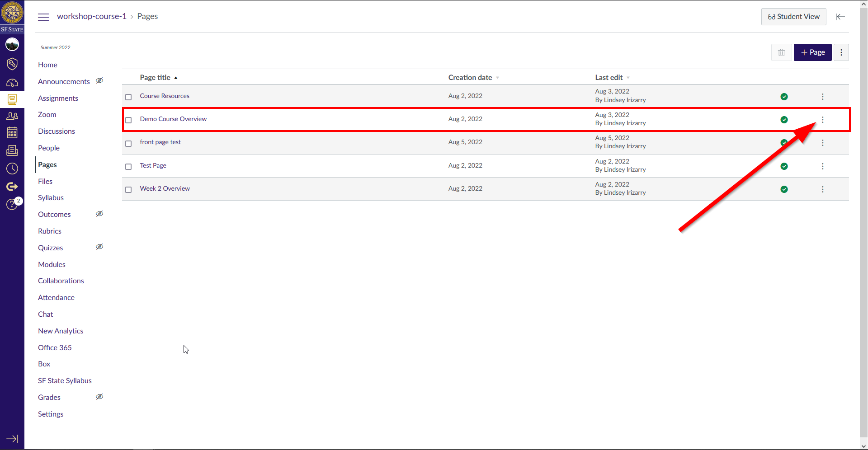Open the Demo Course Overview page link
The height and width of the screenshot is (450, 868).
pos(173,119)
